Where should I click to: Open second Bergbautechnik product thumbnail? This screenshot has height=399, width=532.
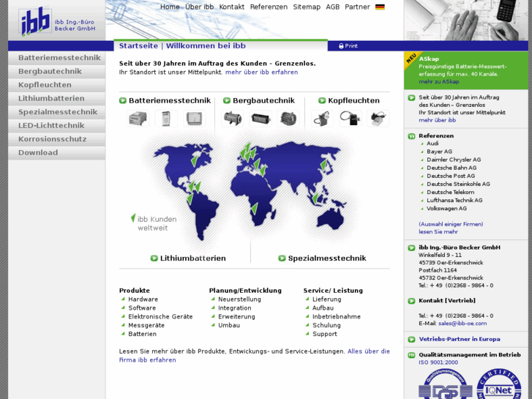click(261, 119)
